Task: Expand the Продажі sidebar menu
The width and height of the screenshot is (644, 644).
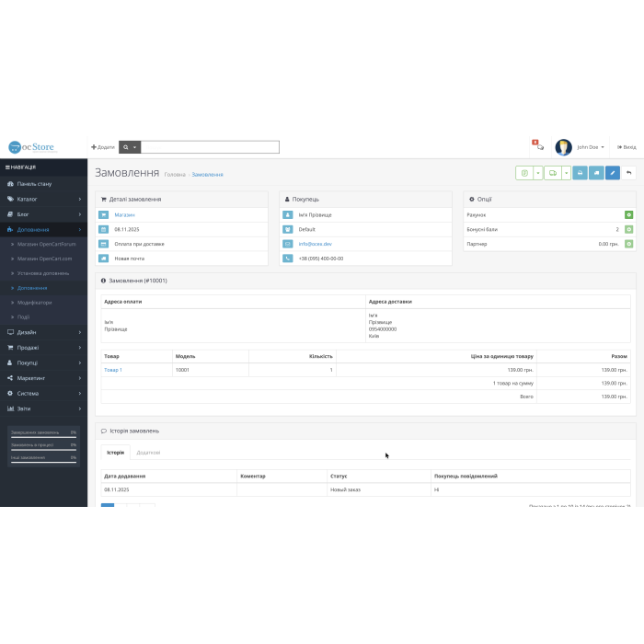Action: tap(43, 348)
